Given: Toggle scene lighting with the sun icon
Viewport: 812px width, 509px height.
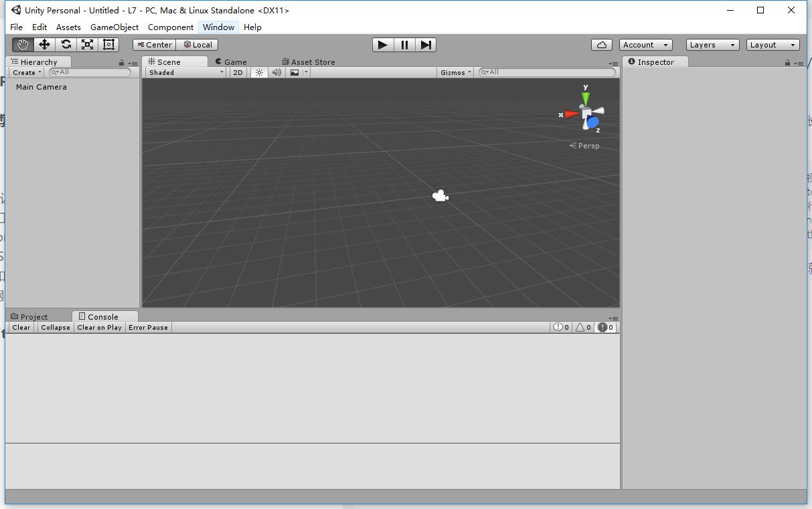Looking at the screenshot, I should pos(259,72).
